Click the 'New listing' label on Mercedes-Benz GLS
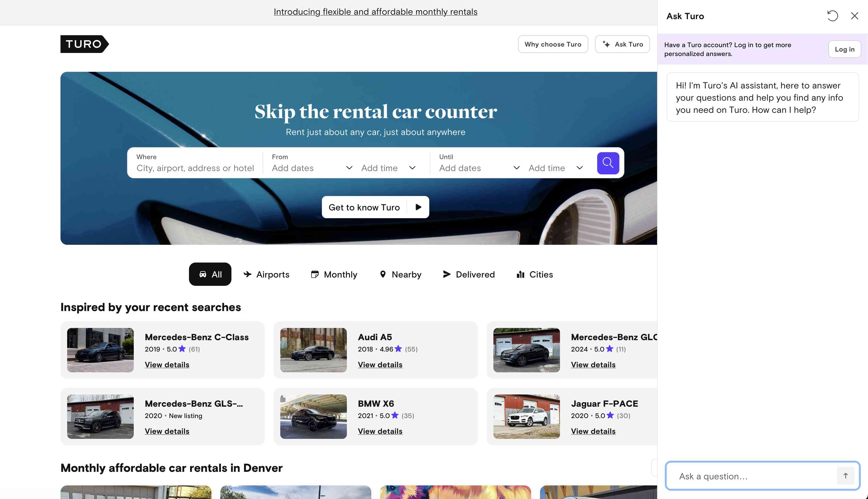The height and width of the screenshot is (499, 868). (x=186, y=416)
